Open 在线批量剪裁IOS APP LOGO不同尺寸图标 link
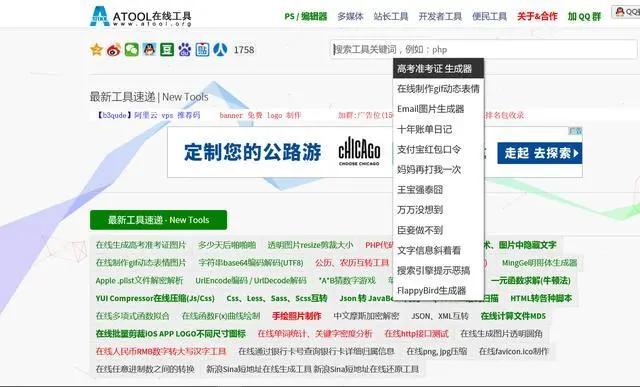Screen dimensions: 640x387 point(171,334)
